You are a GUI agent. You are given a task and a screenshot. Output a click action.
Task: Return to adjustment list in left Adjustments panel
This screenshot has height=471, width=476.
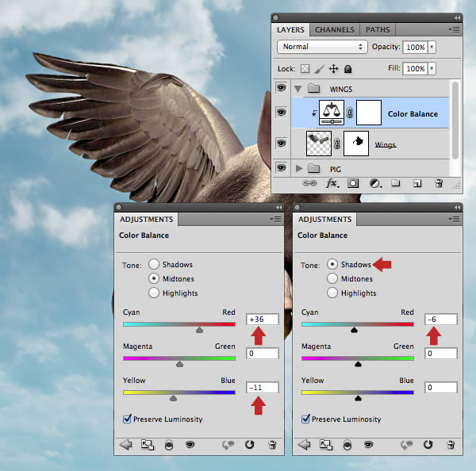(x=125, y=445)
